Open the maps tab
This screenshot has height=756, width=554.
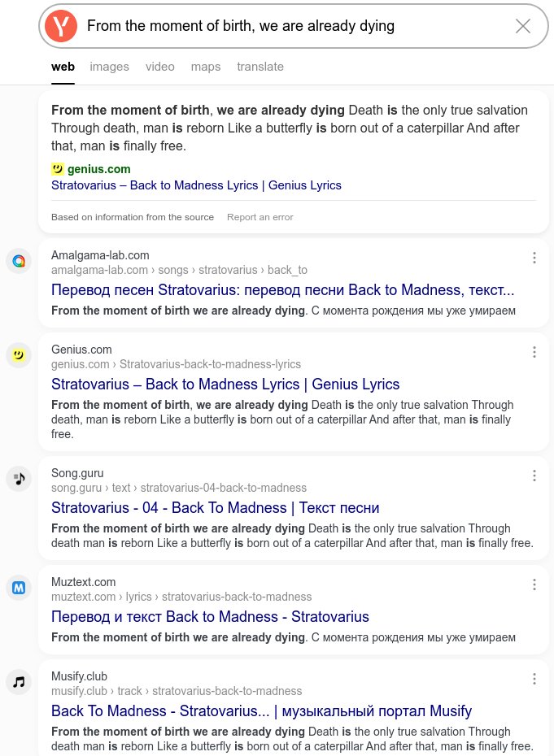click(206, 67)
